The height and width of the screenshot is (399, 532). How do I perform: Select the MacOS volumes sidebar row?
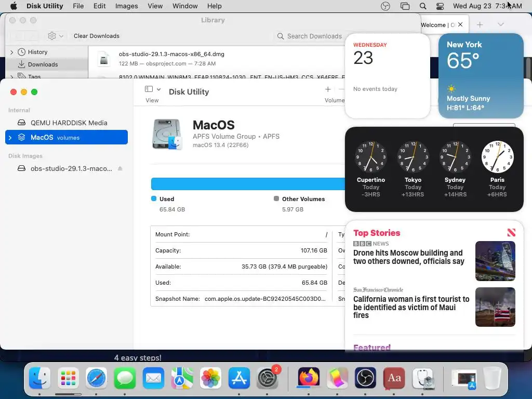(x=66, y=137)
